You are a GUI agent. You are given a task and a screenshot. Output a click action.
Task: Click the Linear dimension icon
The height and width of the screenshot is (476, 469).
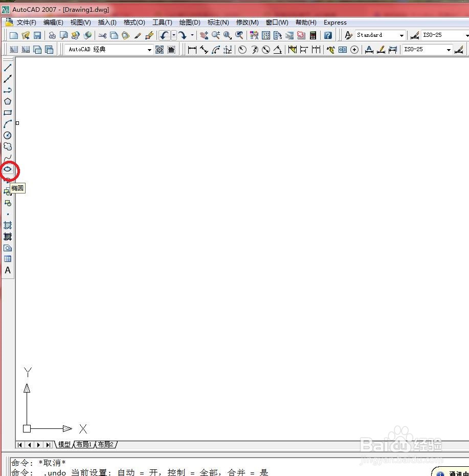(192, 50)
